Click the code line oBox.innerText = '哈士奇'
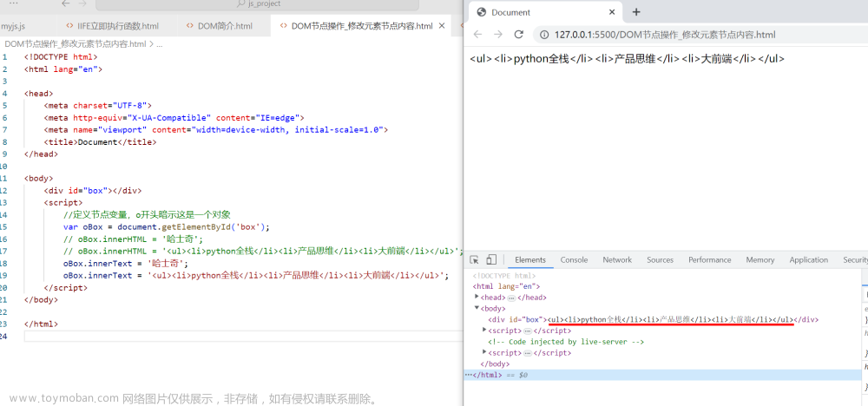Screen dimensions: 868x406 [126, 263]
